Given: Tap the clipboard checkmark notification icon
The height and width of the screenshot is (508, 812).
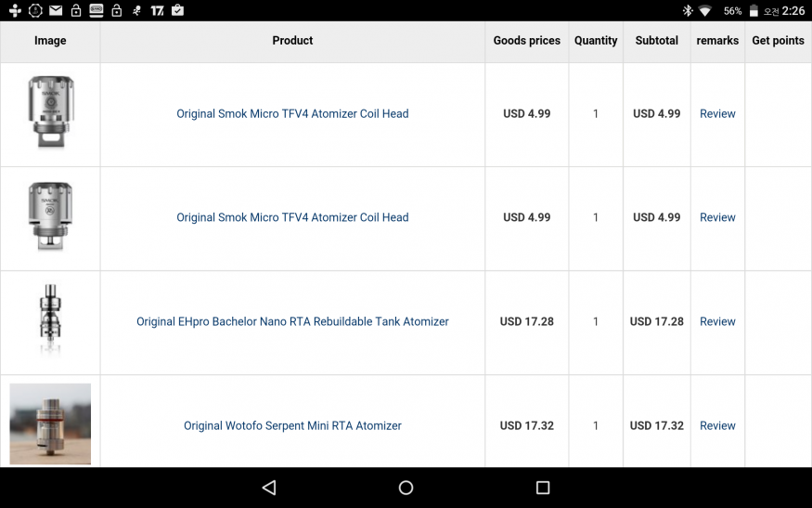Looking at the screenshot, I should [177, 11].
